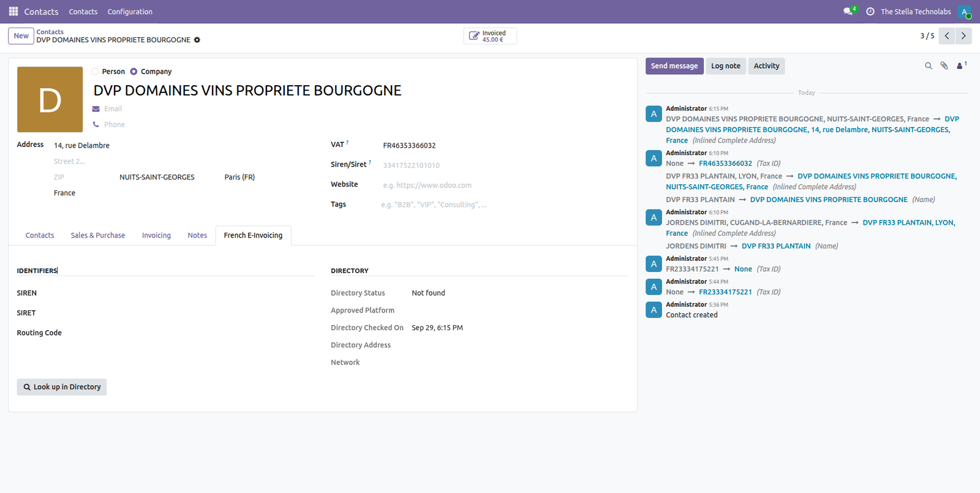Viewport: 980px width, 493px height.
Task: Switch to the Sales & Purchase tab
Action: [x=98, y=235]
